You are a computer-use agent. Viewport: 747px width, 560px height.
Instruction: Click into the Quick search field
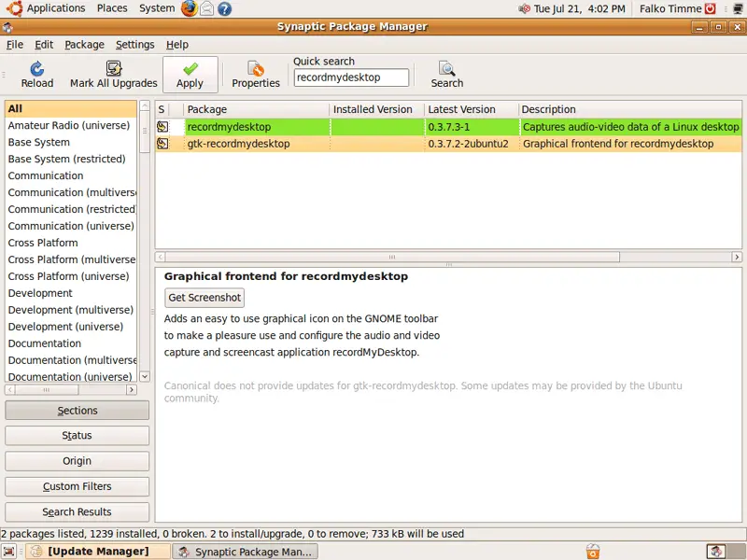coord(351,77)
